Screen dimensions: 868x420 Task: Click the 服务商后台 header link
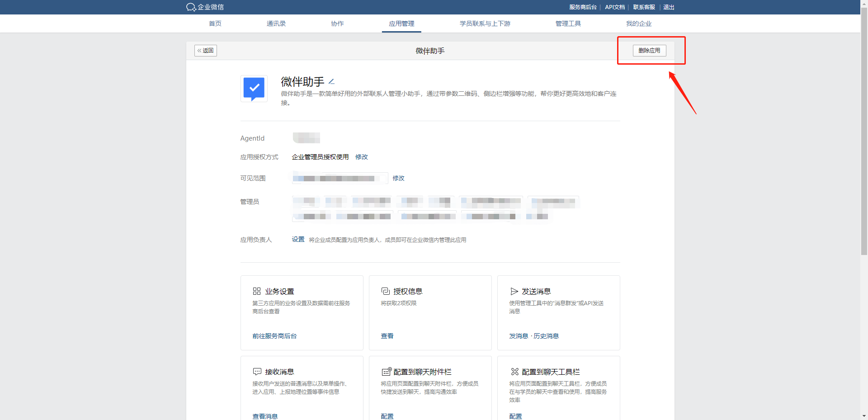pos(583,7)
